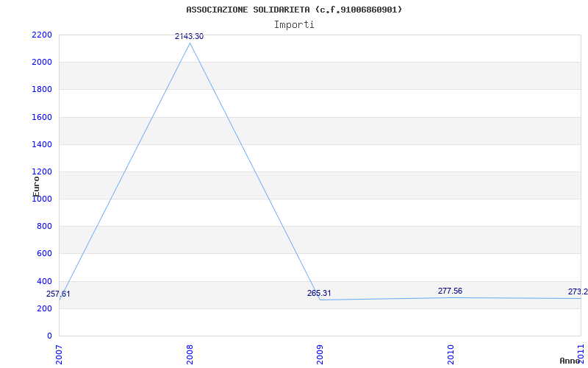Screen dimensions: 588x368
Task: Click the 2011 x-axis label
Action: pos(581,355)
